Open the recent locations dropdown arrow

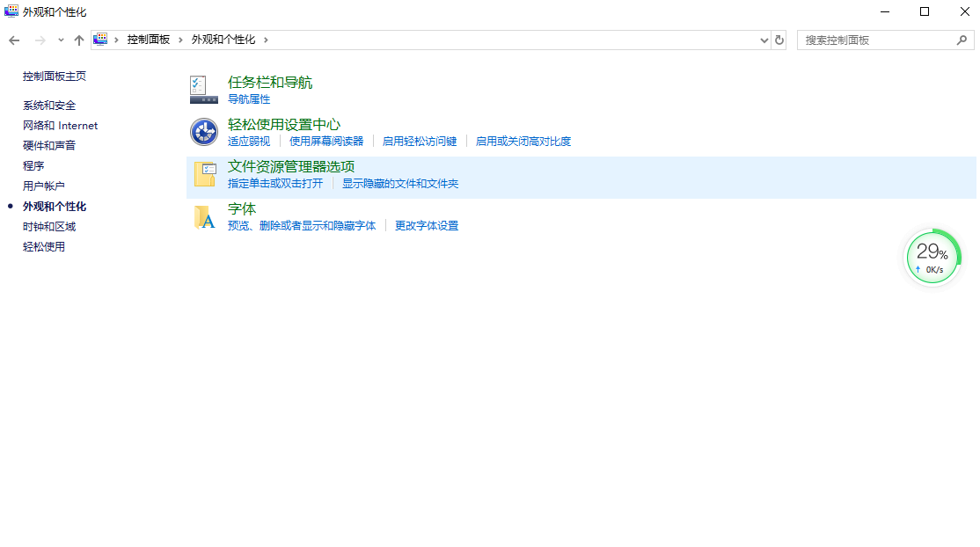[x=764, y=40]
